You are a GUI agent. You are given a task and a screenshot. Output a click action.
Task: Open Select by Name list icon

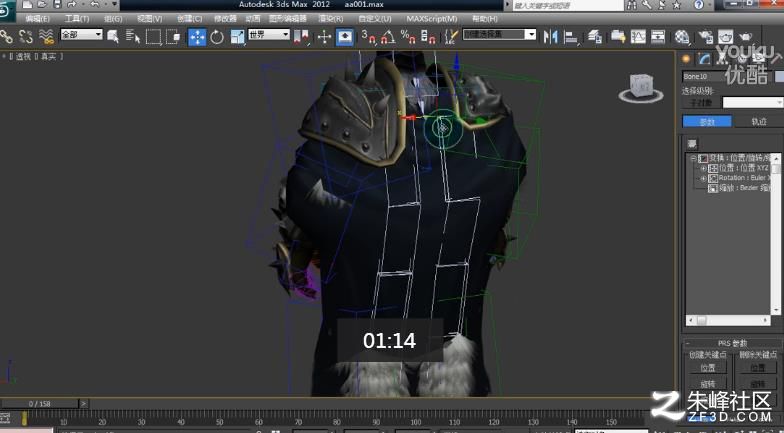[133, 36]
